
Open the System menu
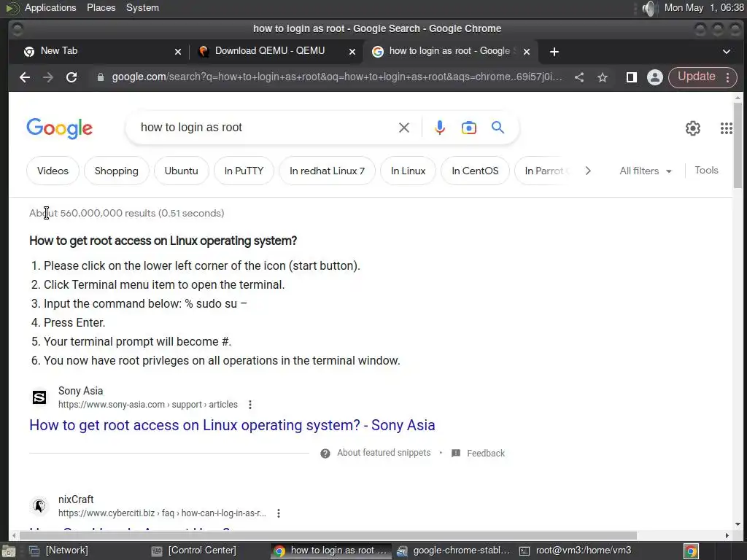142,7
